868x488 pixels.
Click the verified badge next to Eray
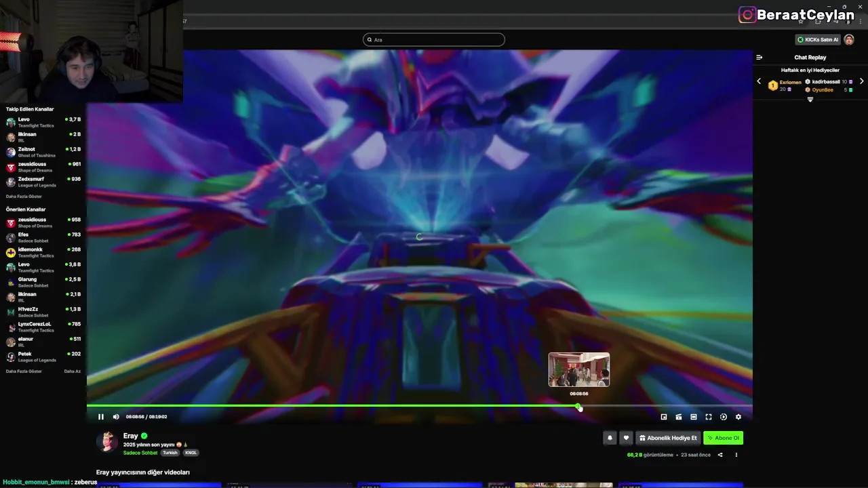pos(144,436)
